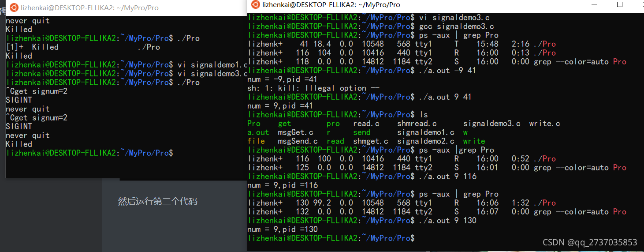The width and height of the screenshot is (644, 252).
Task: Click the empty last prompt in left terminal
Action: (89, 153)
